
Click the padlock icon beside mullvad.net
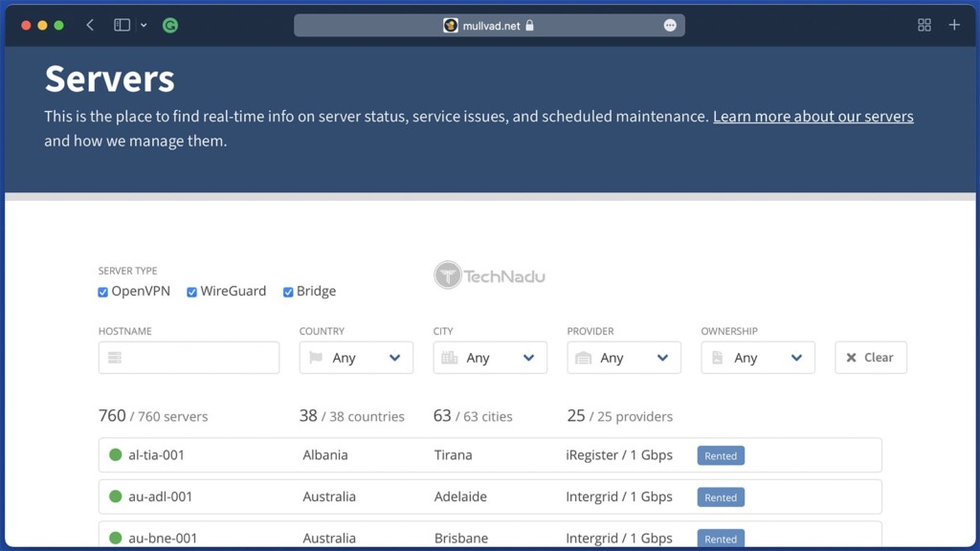pos(529,26)
